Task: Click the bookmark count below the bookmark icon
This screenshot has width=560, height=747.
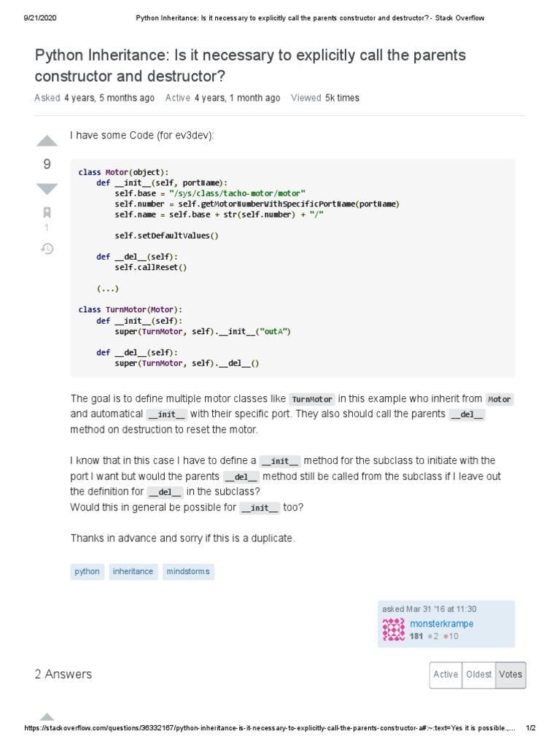Action: click(x=47, y=228)
